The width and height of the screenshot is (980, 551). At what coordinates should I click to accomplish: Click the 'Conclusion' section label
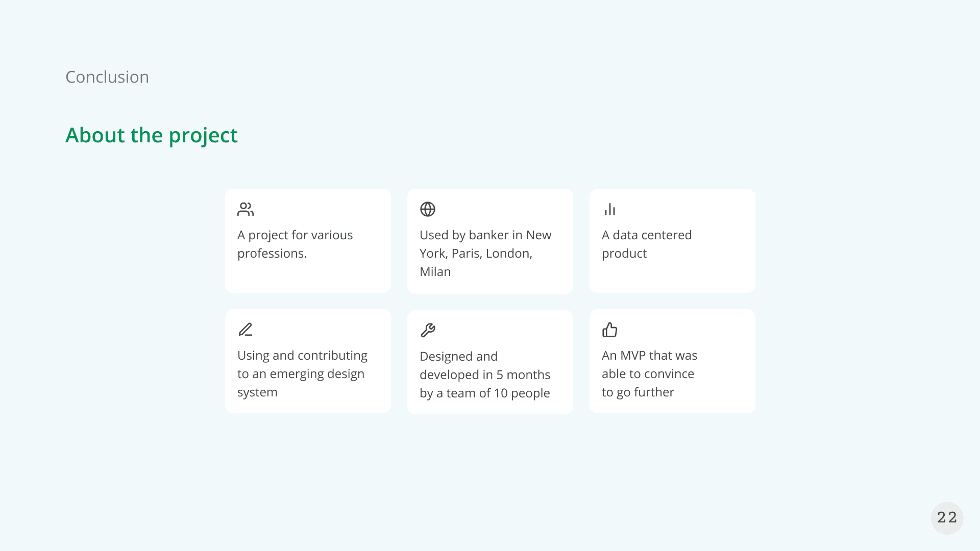pyautogui.click(x=107, y=77)
